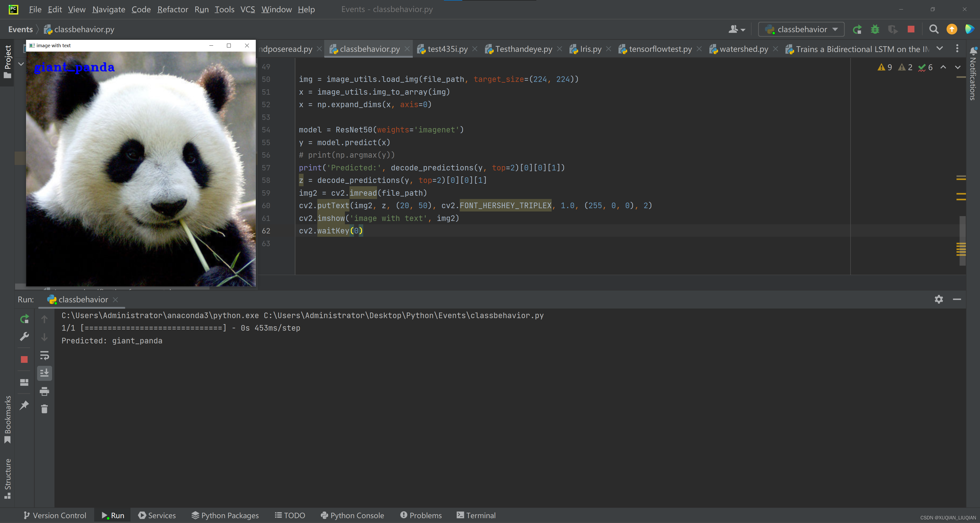The height and width of the screenshot is (523, 980).
Task: Rerun classbehavior from Run panel
Action: pos(24,319)
